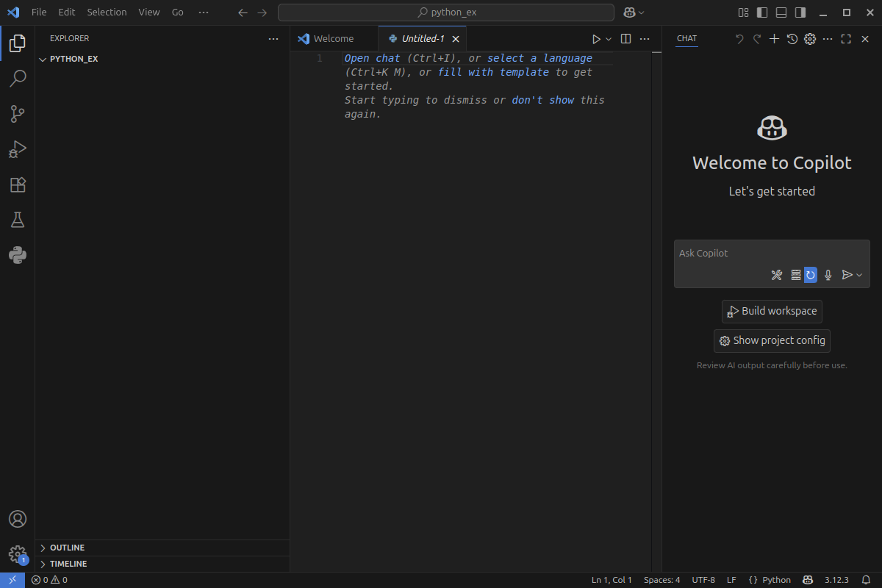Open run button dropdown arrow
The width and height of the screenshot is (882, 588).
point(609,39)
